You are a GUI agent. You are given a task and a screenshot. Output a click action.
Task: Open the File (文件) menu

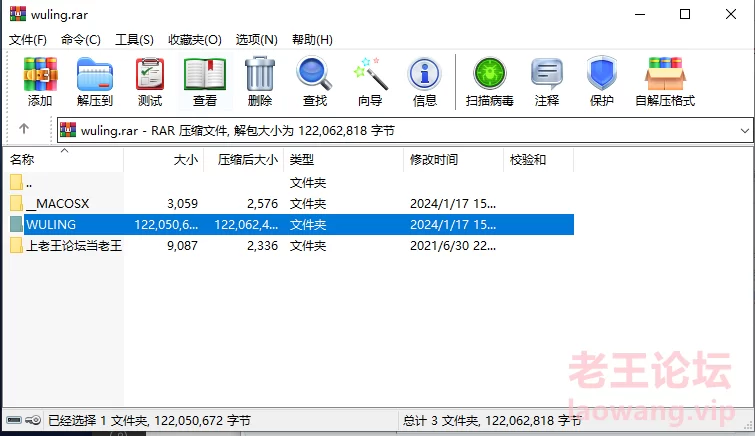(x=27, y=40)
